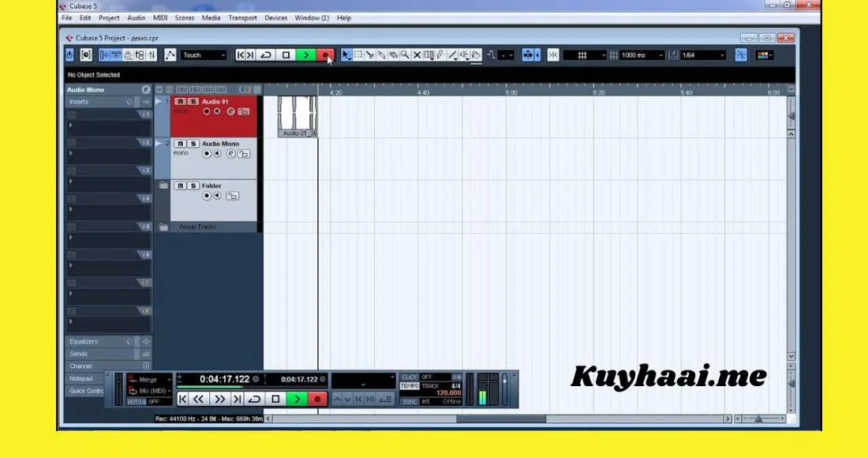Click Constrain Delay Compensation power icon
868x458 pixels.
(x=69, y=54)
